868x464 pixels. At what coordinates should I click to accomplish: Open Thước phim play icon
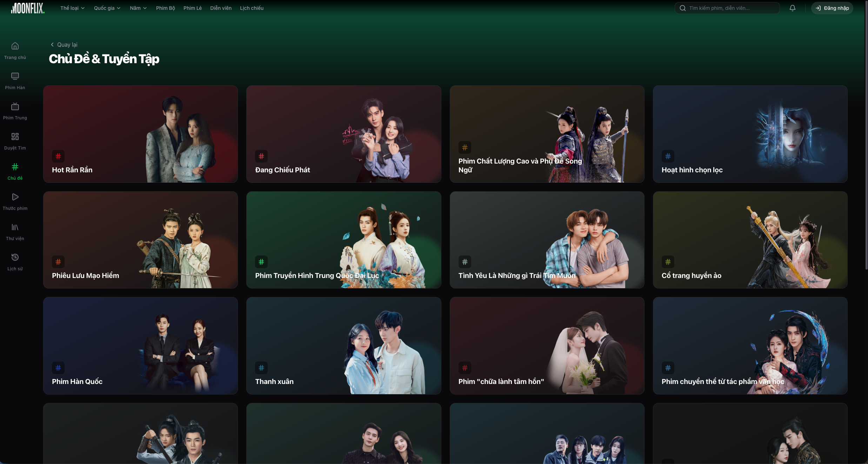click(15, 197)
